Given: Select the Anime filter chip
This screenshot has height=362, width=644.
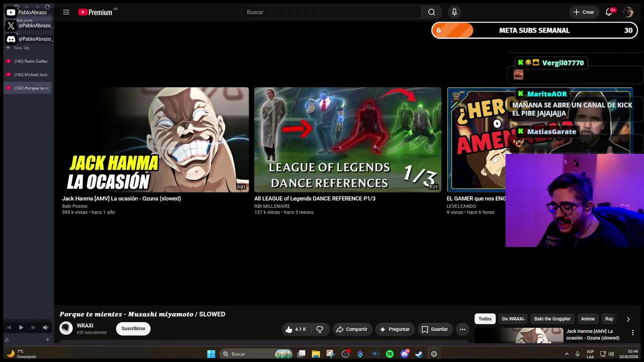Looking at the screenshot, I should (x=588, y=319).
